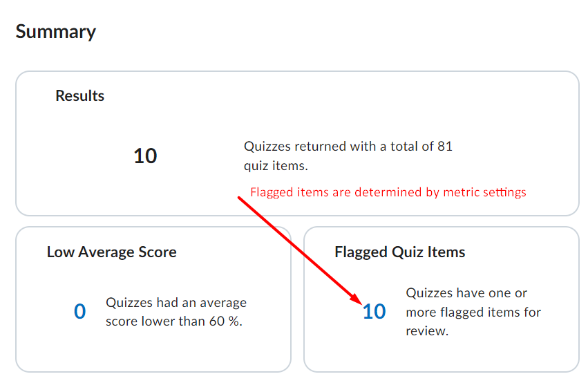
Task: Select the Results card title
Action: point(80,96)
